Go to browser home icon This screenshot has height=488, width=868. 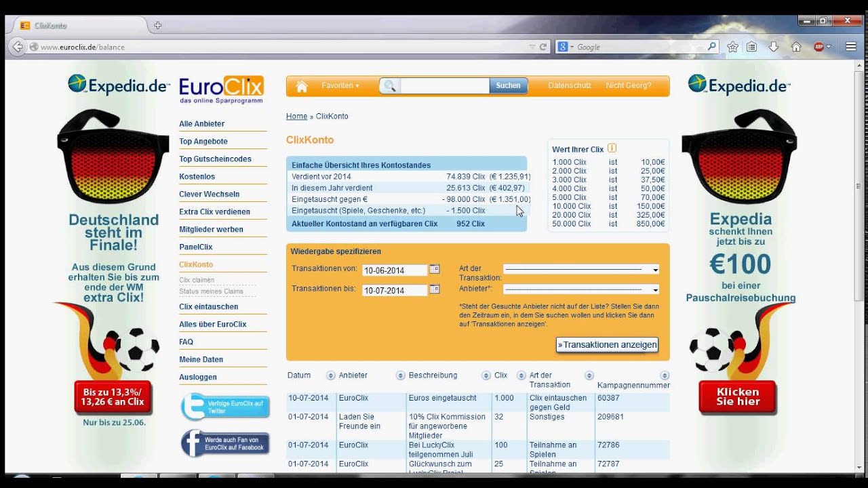click(796, 47)
